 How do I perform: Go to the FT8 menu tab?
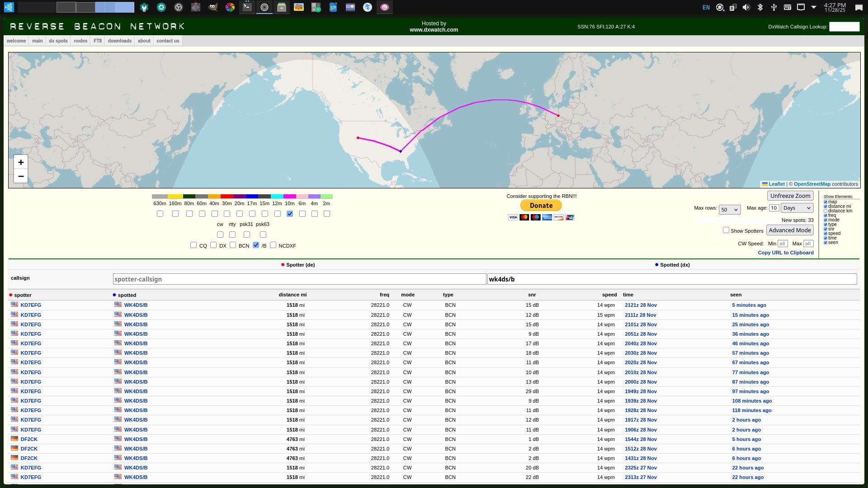tap(98, 41)
